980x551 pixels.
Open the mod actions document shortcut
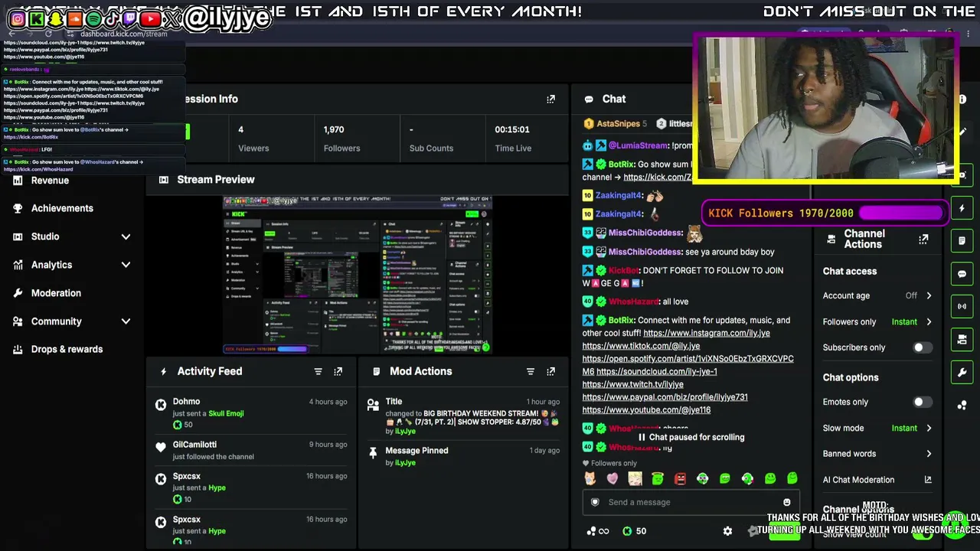pyautogui.click(x=962, y=240)
